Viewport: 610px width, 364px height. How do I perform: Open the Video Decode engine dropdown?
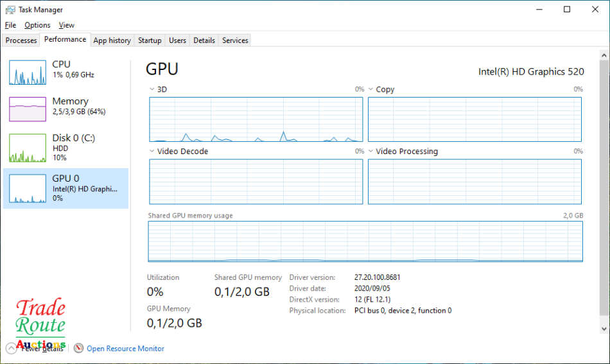pyautogui.click(x=152, y=152)
